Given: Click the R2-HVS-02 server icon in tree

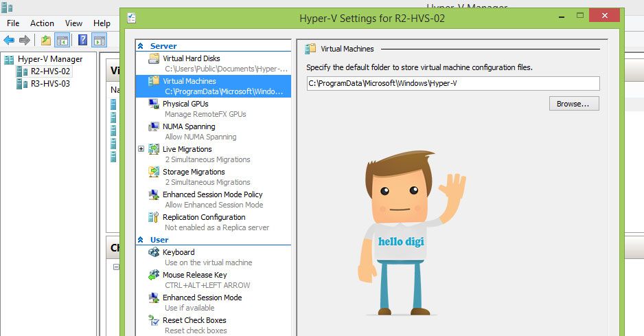Looking at the screenshot, I should pos(22,71).
